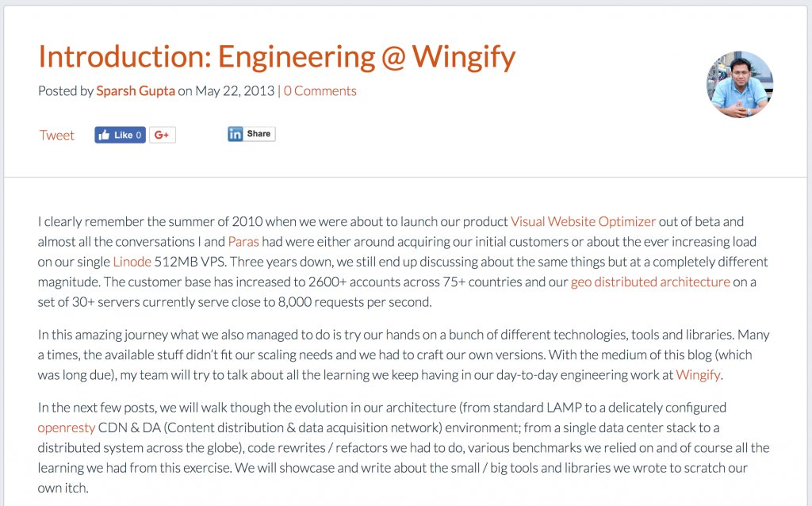Click the Google+ share icon

(161, 134)
